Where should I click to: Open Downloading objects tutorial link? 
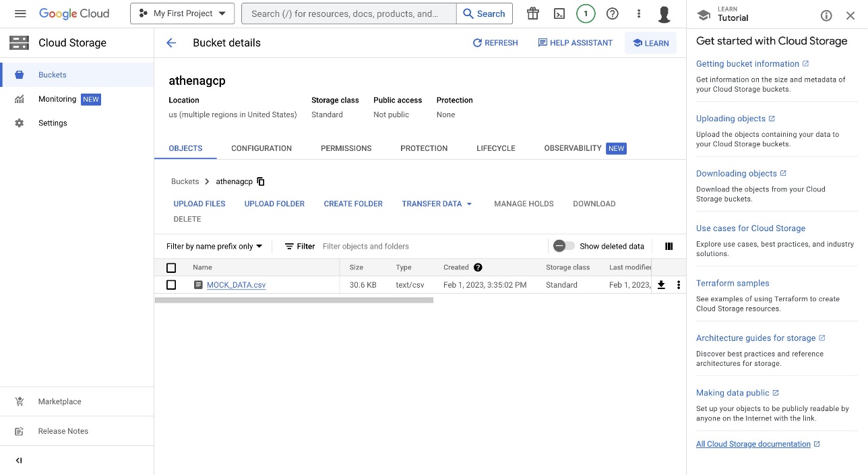[x=741, y=174]
